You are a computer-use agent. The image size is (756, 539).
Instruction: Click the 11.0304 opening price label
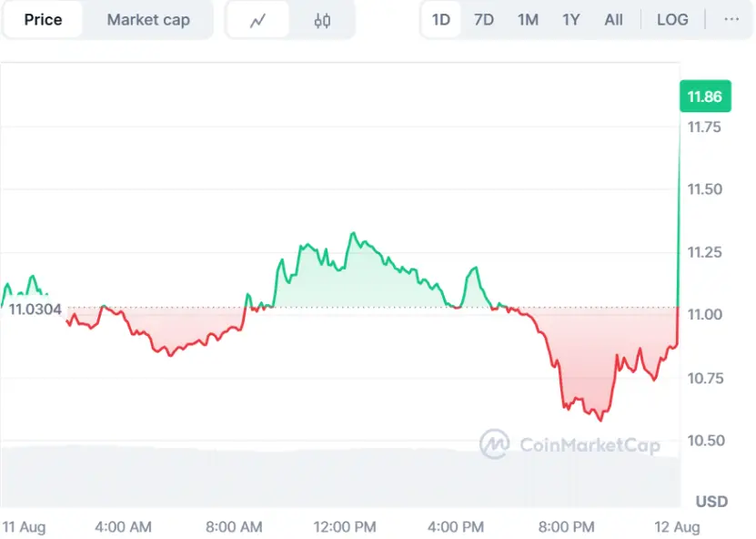point(35,310)
